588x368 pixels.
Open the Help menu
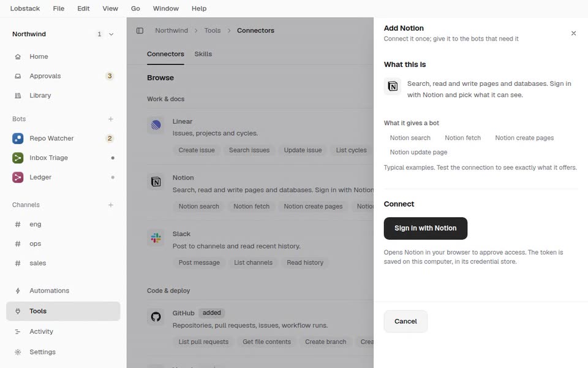(199, 8)
